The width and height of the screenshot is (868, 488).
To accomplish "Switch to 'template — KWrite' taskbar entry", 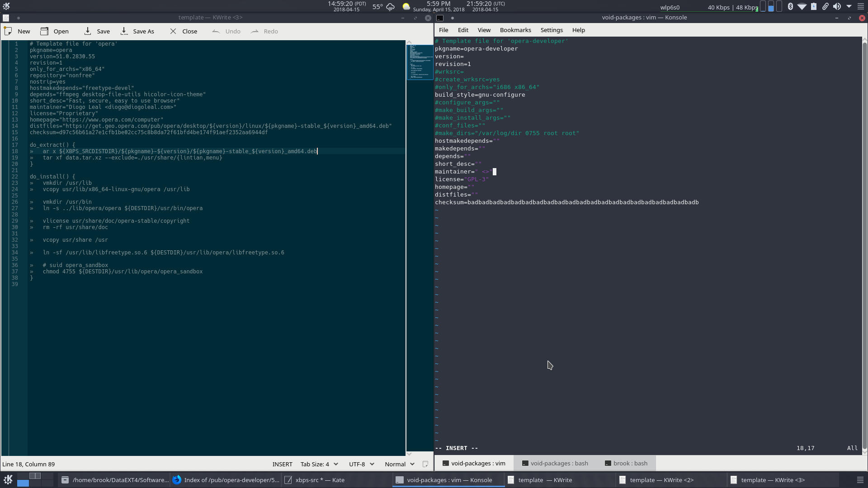I will [x=560, y=480].
